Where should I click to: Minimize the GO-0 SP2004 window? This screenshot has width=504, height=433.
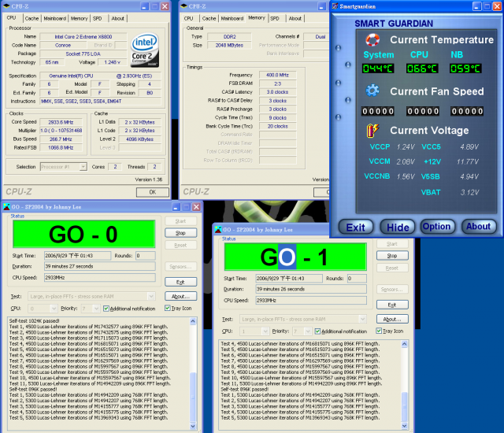coord(176,207)
